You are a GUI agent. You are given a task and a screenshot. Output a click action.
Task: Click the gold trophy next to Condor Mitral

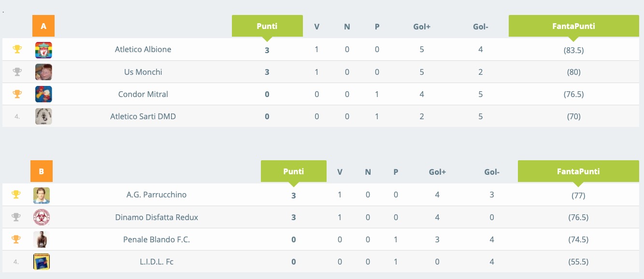(x=17, y=94)
